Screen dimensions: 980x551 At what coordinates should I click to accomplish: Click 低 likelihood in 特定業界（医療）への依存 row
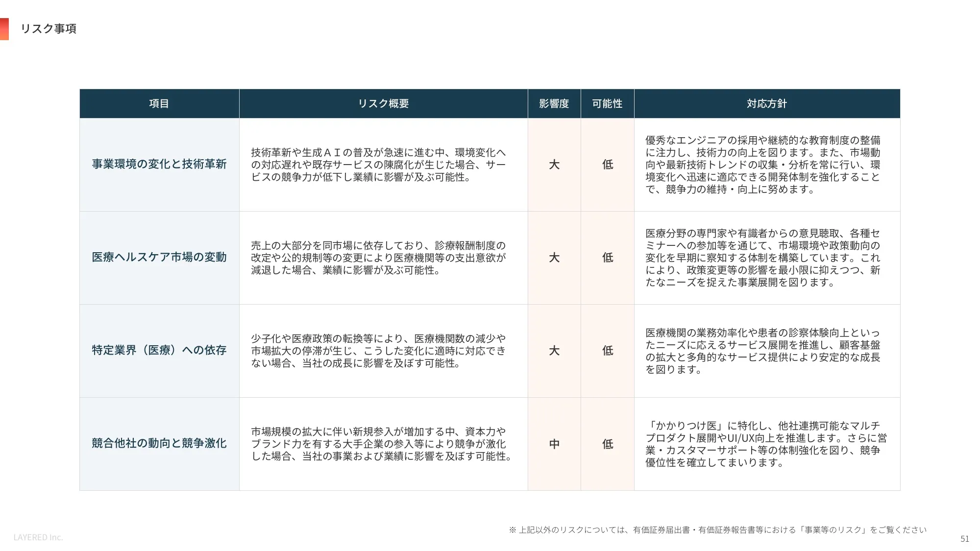[x=608, y=351]
